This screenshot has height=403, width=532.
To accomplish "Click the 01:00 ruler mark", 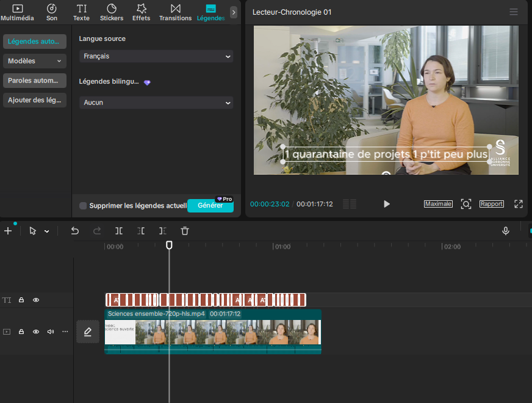I will tap(282, 247).
